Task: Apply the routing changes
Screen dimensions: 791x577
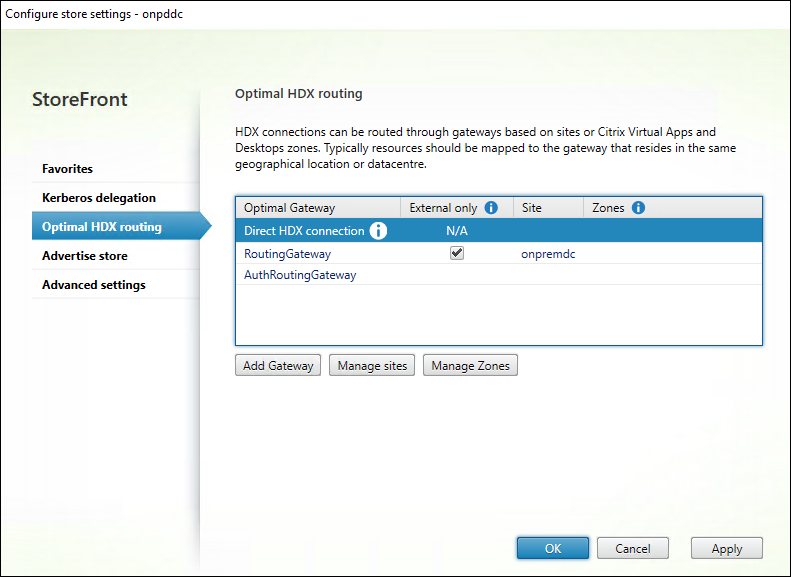Action: 726,548
